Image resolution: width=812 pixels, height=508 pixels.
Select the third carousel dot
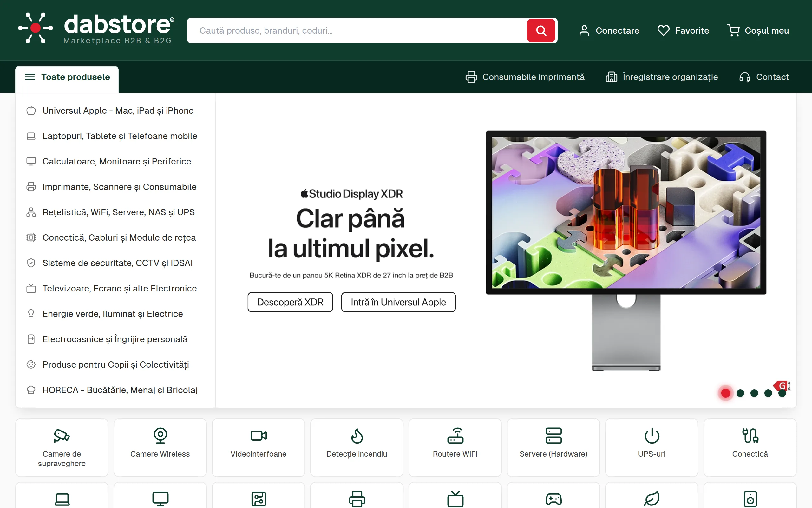tap(754, 393)
